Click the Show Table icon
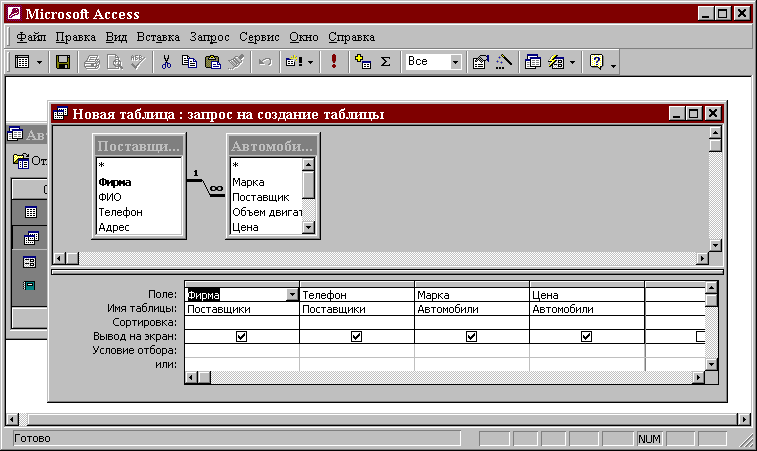757x451 pixels. (x=363, y=62)
